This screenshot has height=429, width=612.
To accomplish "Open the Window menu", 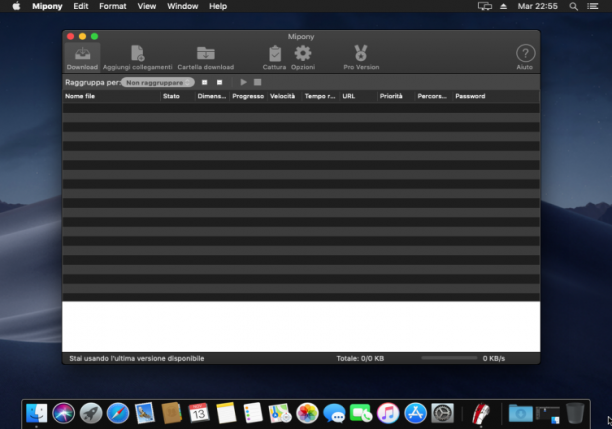I will pos(183,6).
